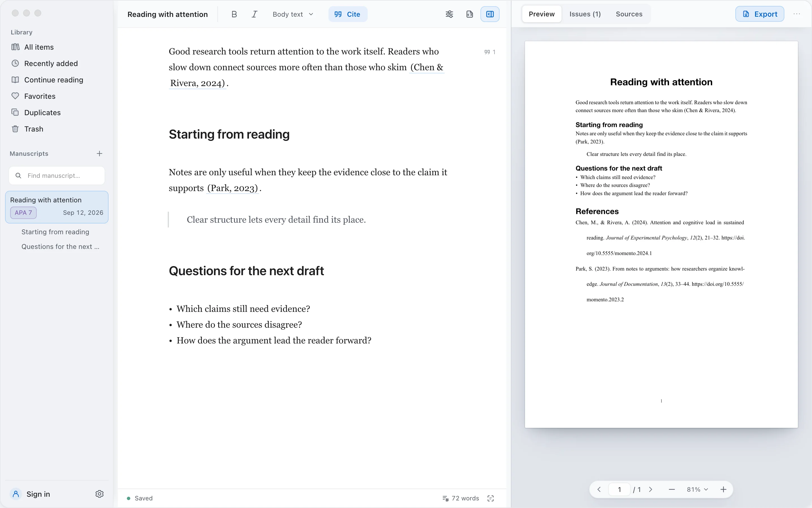Image resolution: width=812 pixels, height=508 pixels.
Task: Switch to the Preview tab
Action: pyautogui.click(x=542, y=14)
